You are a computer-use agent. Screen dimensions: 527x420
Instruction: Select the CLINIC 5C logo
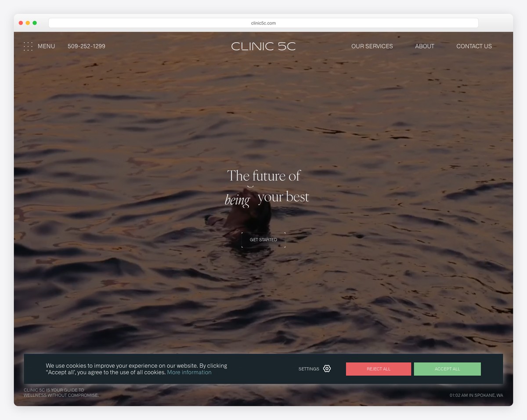263,46
